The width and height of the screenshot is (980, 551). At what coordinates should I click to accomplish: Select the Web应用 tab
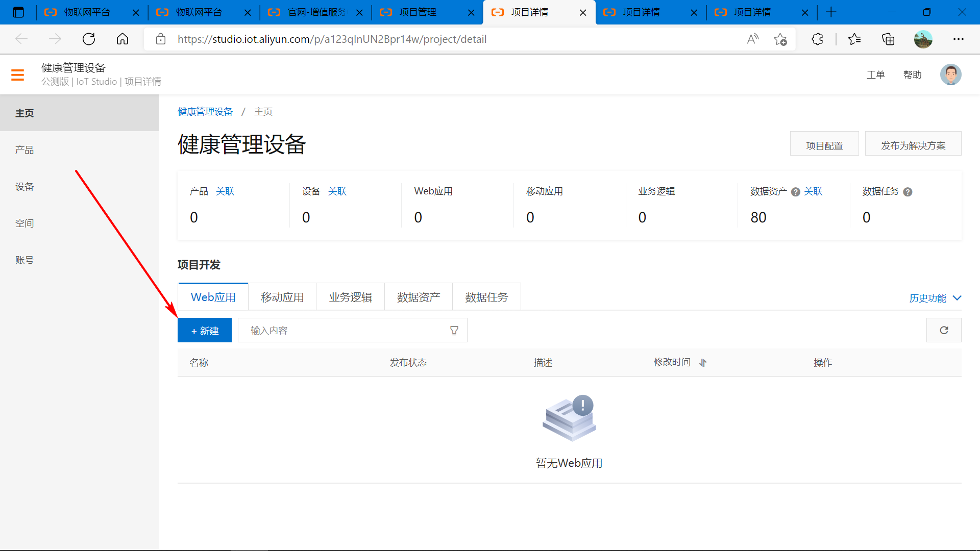pos(213,297)
